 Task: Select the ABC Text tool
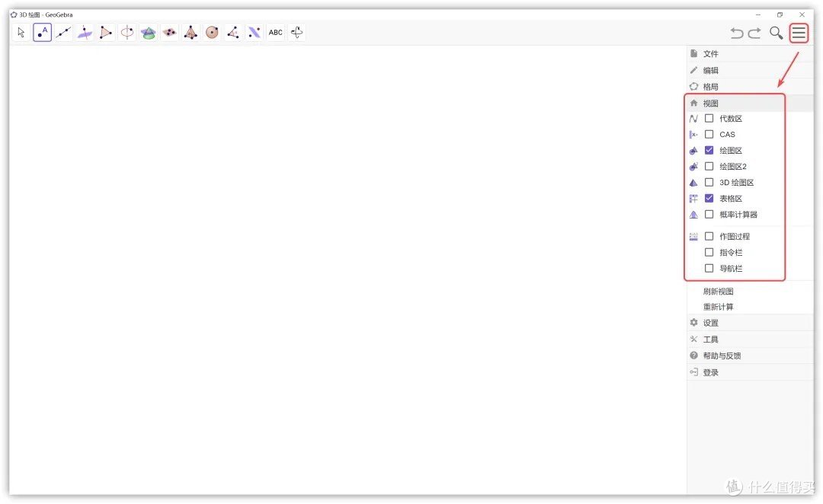(276, 33)
